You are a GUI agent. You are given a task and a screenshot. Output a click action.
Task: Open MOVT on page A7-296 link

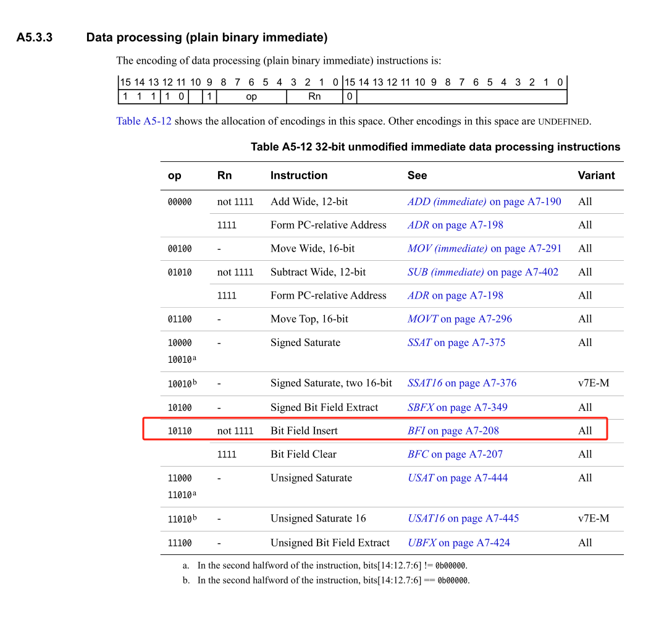(x=460, y=319)
